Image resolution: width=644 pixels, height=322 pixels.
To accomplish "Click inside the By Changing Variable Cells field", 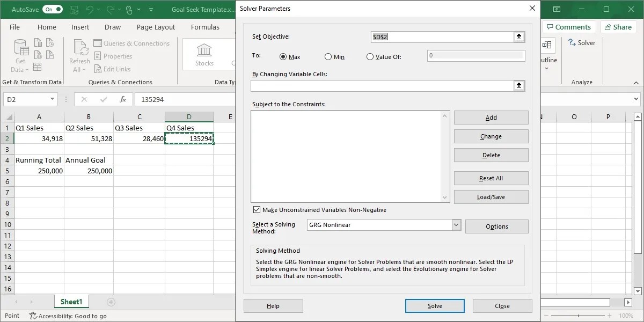I will [x=376, y=85].
